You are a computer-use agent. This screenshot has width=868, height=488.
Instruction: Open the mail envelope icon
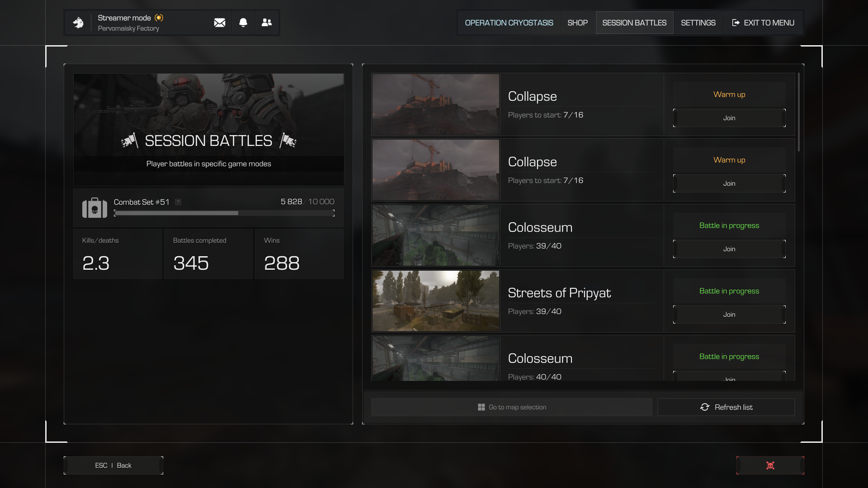coord(220,23)
